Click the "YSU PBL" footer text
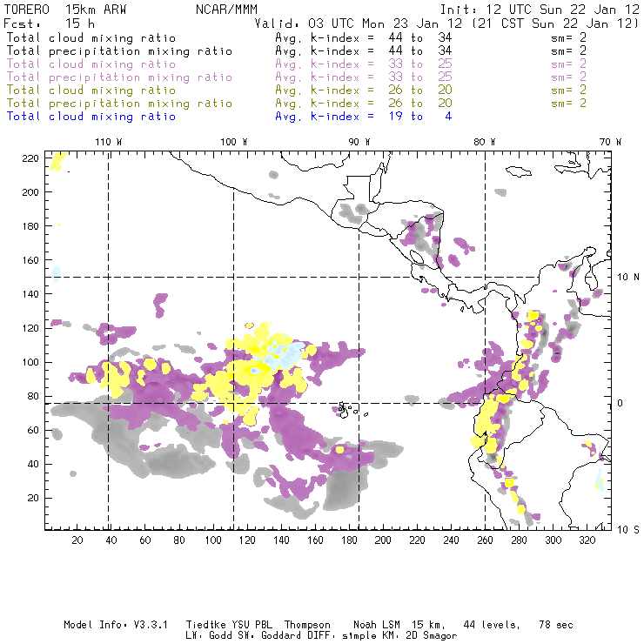 coord(252,625)
